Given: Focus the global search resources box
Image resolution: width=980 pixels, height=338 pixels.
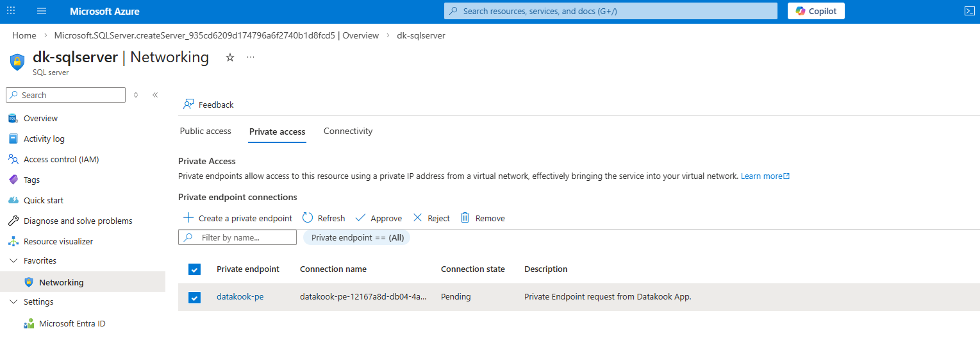Looking at the screenshot, I should click(x=611, y=11).
